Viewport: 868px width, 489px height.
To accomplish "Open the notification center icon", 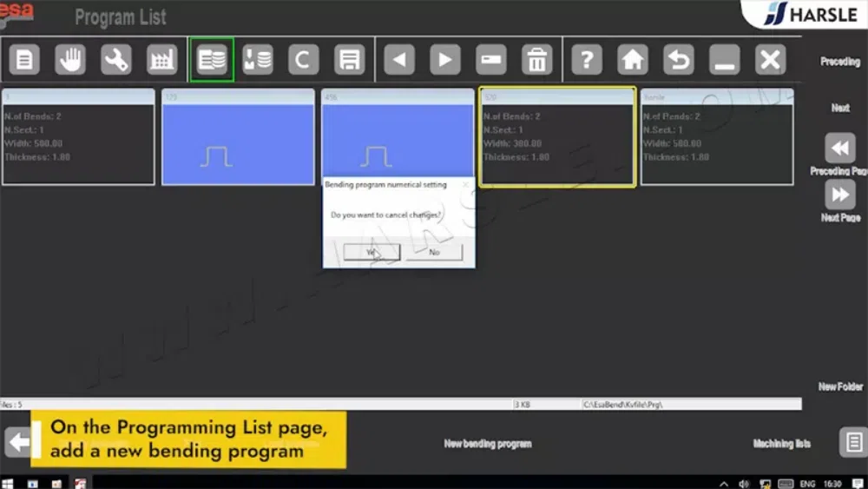I will 858,484.
